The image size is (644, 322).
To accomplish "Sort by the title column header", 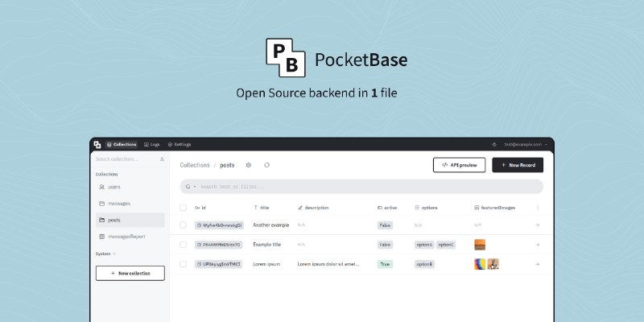I will click(x=261, y=208).
